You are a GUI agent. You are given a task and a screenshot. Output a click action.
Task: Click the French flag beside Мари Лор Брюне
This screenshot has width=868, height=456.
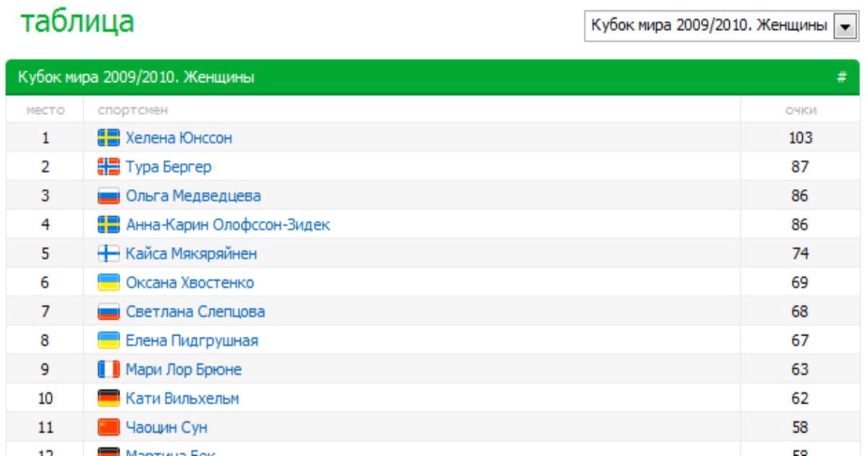pyautogui.click(x=109, y=370)
